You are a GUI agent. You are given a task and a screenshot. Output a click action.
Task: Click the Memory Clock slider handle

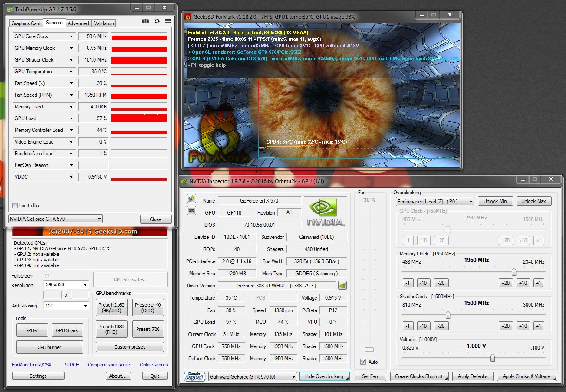514,272
